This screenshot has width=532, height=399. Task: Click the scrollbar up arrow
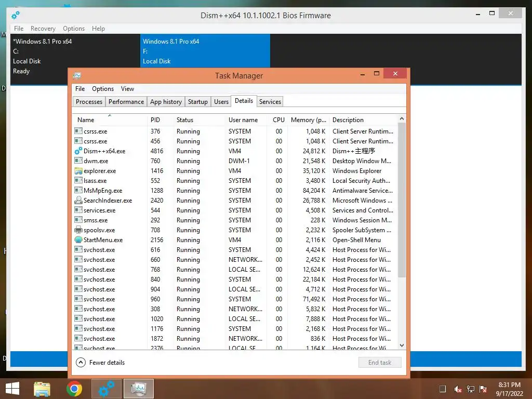[402, 118]
